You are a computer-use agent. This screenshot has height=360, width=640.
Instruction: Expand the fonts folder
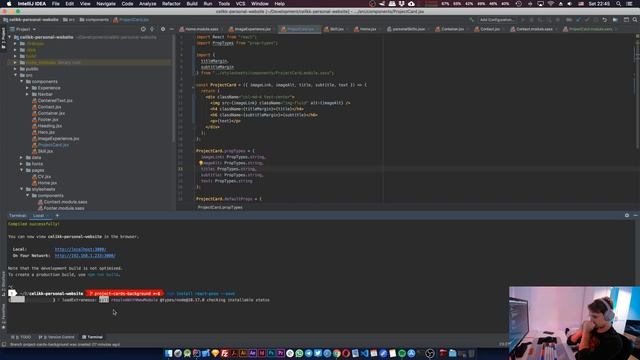click(22, 164)
